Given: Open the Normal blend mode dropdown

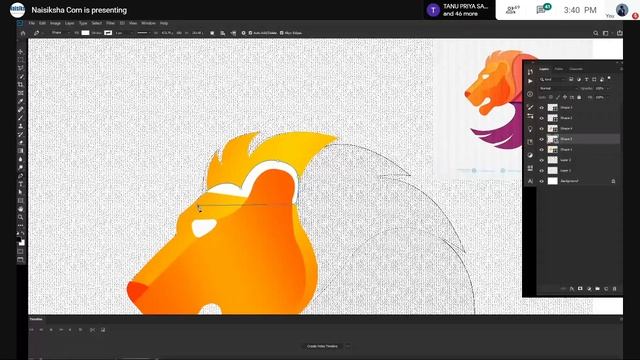Looking at the screenshot, I should (558, 89).
